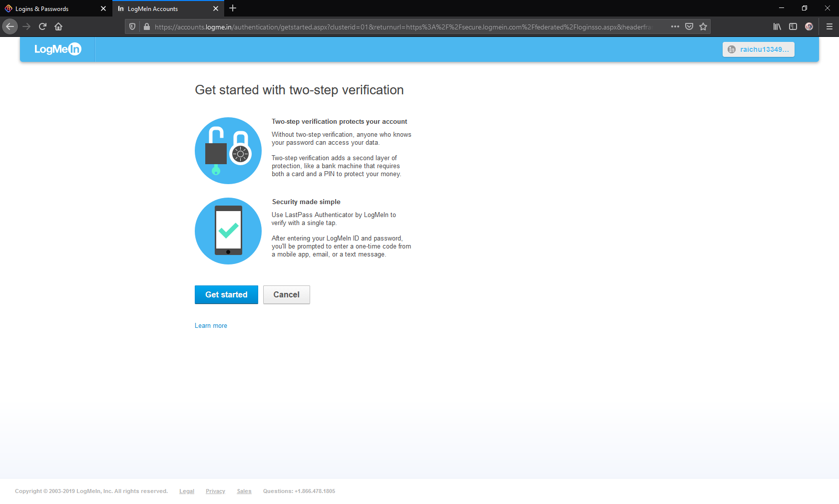Open the Sales footer link
The image size is (839, 504).
point(244,491)
